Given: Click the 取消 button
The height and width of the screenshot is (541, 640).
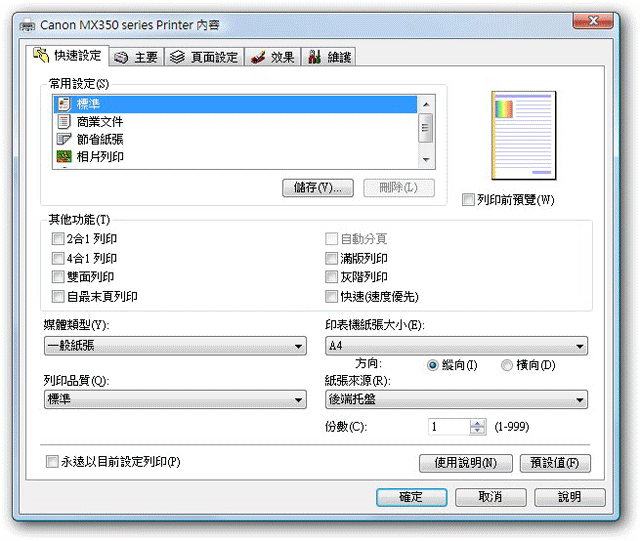Looking at the screenshot, I should 491,497.
